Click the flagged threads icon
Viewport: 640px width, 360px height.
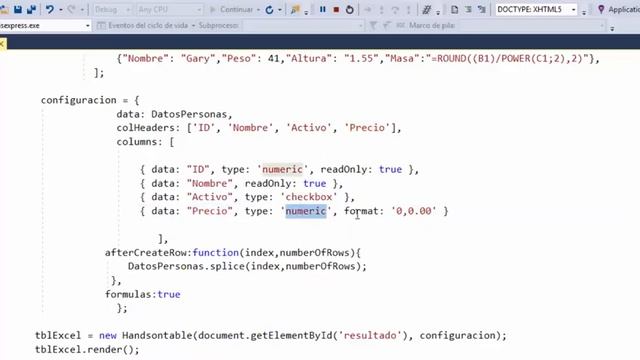pos(386,25)
